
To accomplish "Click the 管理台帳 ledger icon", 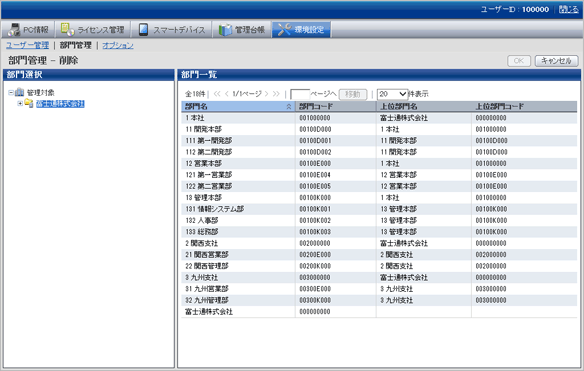I will 225,30.
